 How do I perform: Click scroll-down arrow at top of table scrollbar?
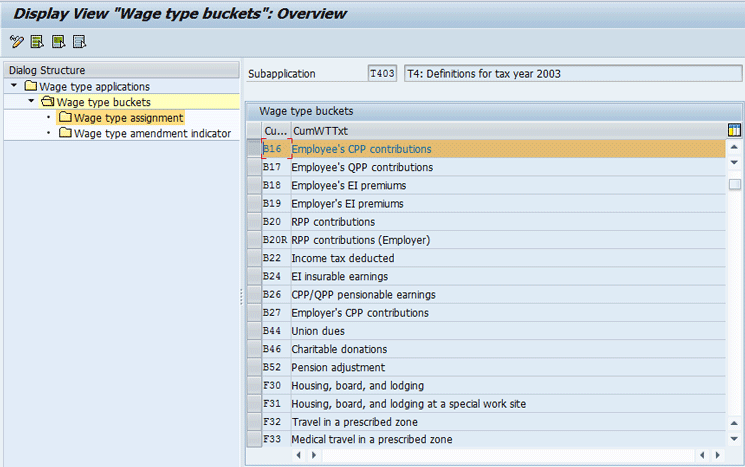click(x=734, y=162)
